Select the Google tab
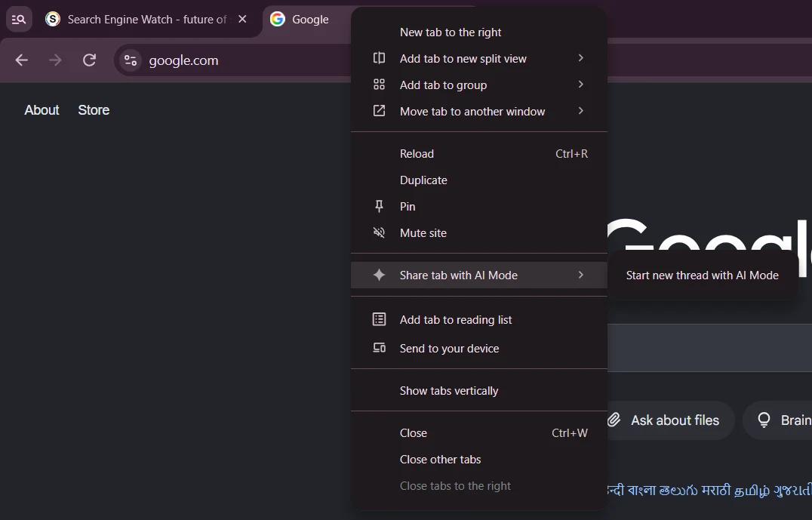This screenshot has height=520, width=812. [x=309, y=20]
